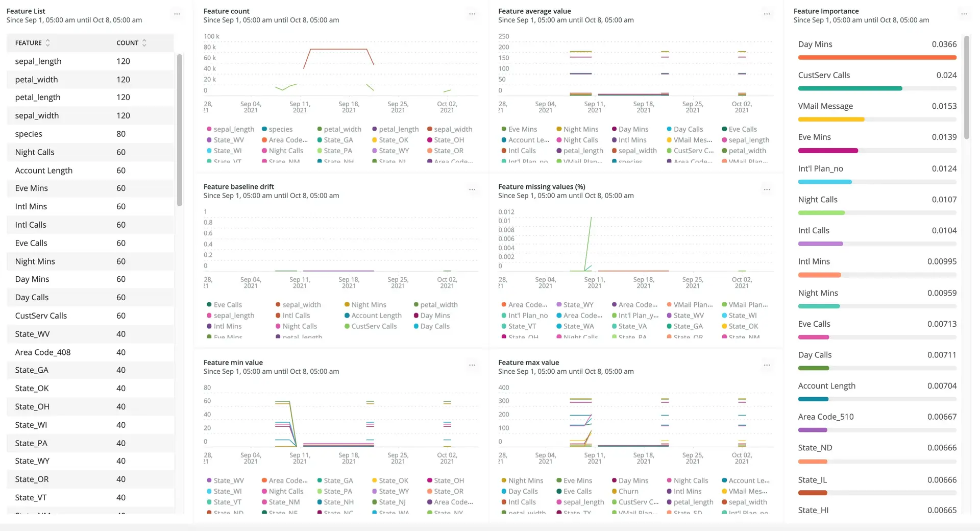Open the Feature Importance panel options menu

click(x=964, y=14)
